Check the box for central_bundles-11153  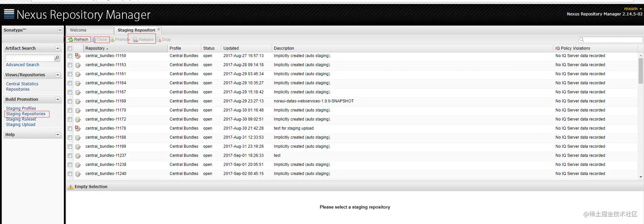click(x=70, y=65)
